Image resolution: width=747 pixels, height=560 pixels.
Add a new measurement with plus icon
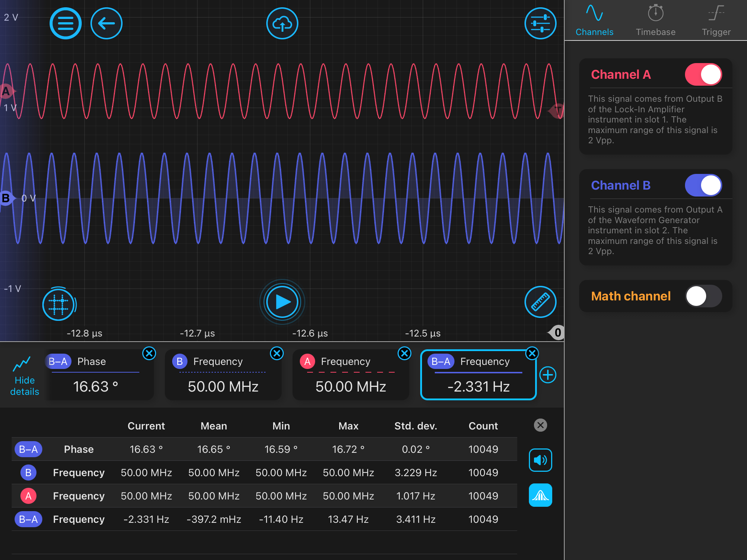point(548,375)
